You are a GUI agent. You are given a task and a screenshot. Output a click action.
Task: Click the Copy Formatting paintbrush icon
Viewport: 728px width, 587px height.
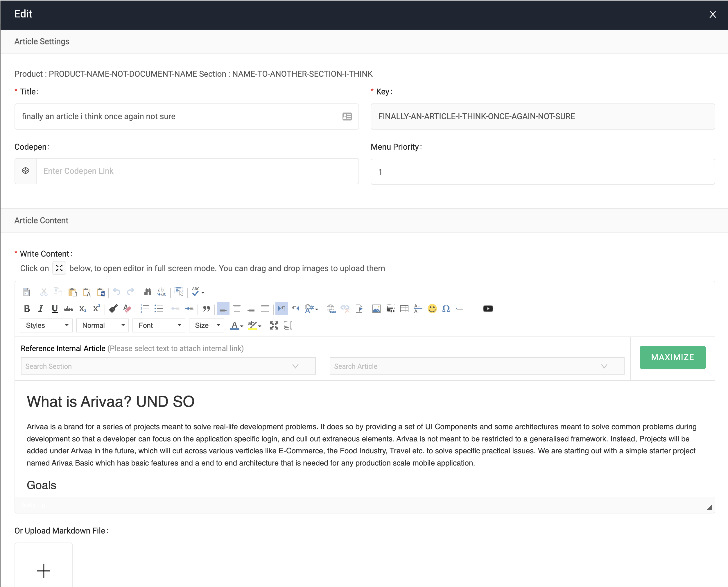click(113, 308)
